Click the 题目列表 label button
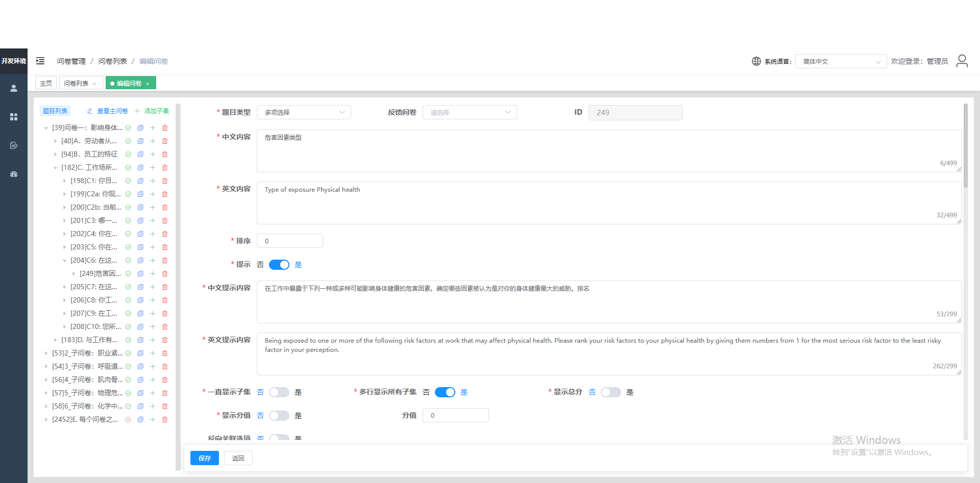Screen dimensions: 980x483 click(55, 111)
